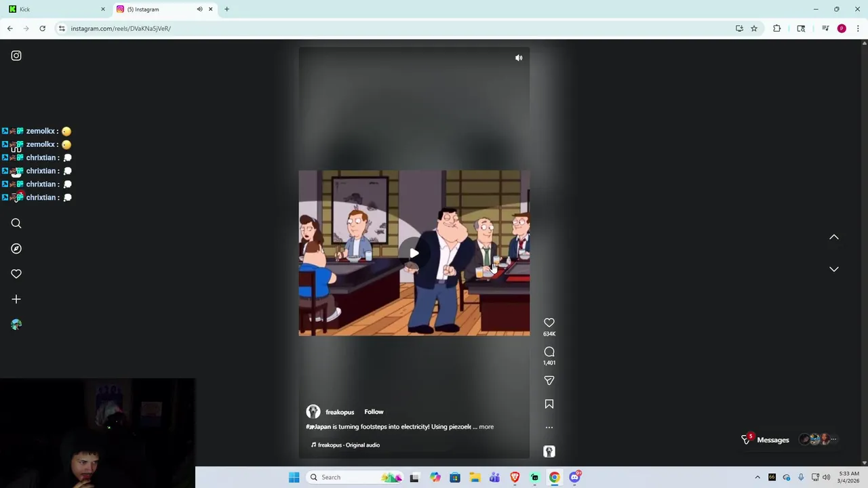Click the Create plus icon
The width and height of the screenshot is (868, 488).
point(16,299)
